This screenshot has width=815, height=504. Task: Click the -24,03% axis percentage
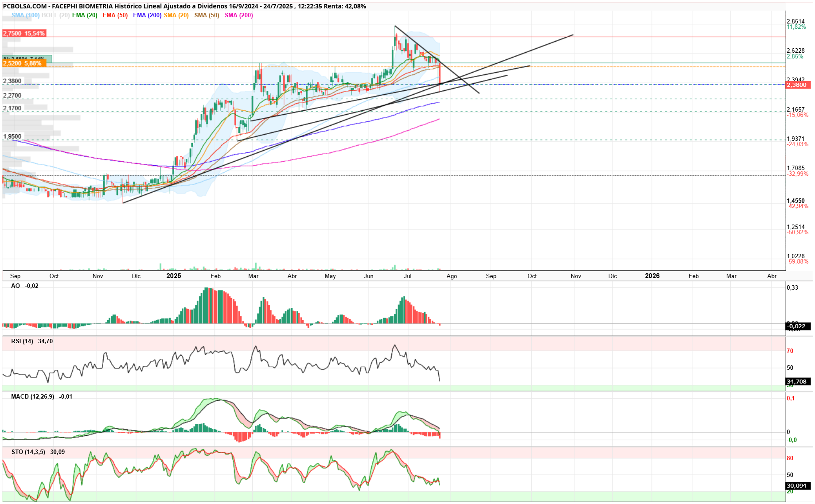click(x=798, y=144)
